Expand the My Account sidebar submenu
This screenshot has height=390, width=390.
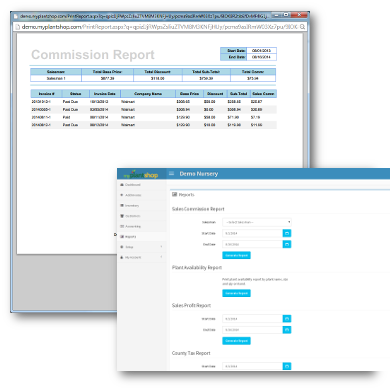(141, 257)
